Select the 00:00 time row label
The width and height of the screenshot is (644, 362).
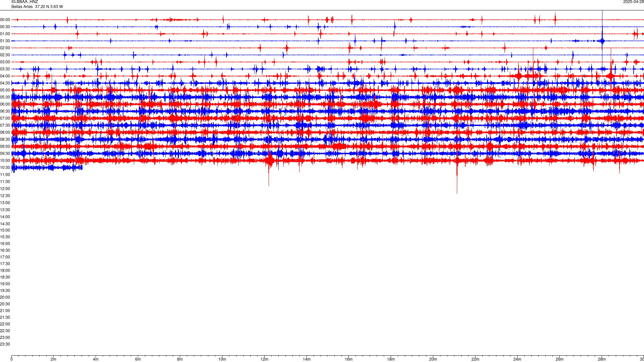pyautogui.click(x=5, y=20)
